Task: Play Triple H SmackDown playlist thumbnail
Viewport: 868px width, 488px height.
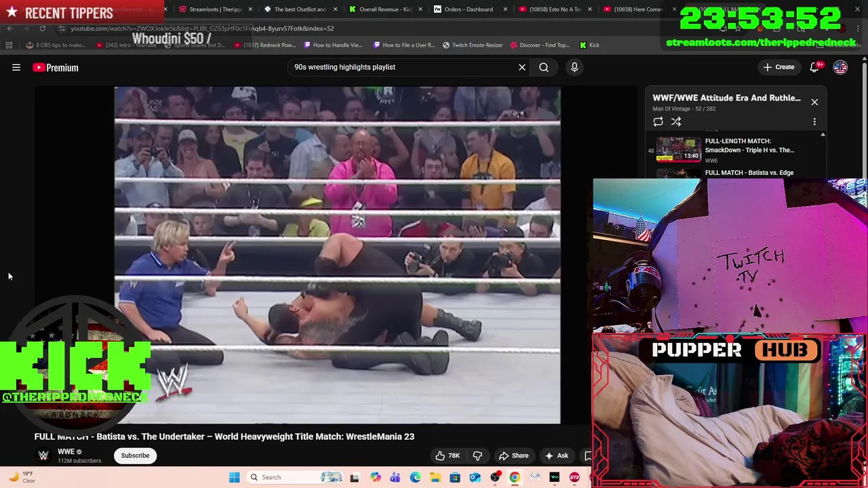Action: 679,150
